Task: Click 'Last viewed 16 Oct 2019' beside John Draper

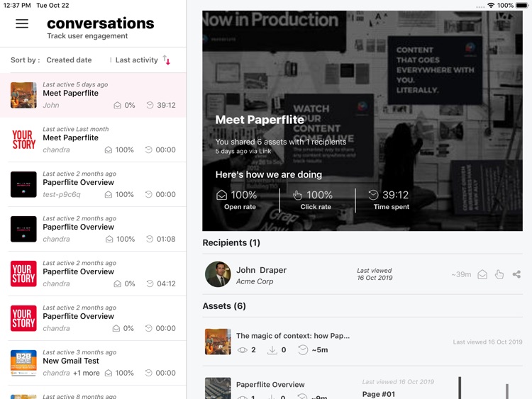Action: point(375,274)
